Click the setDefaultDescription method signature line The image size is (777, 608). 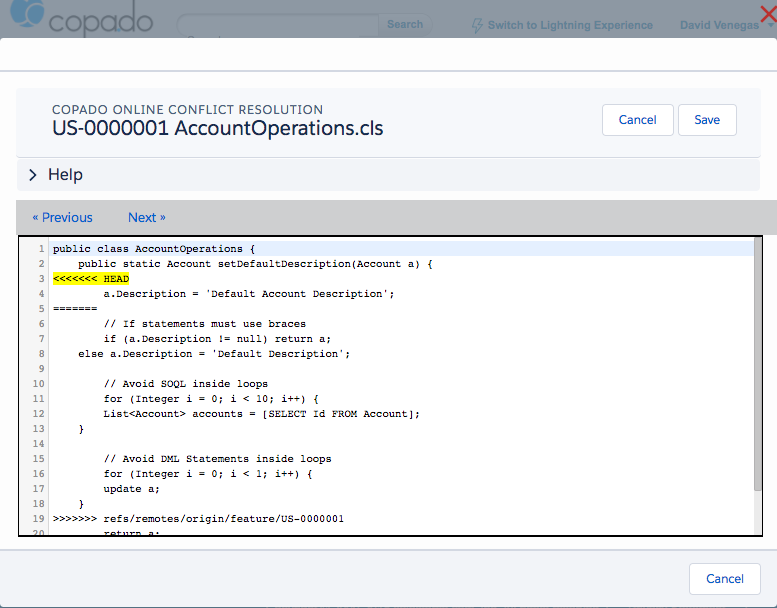255,264
